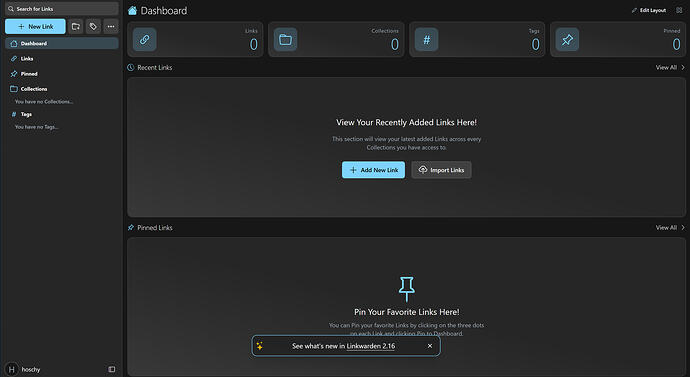The height and width of the screenshot is (377, 690).
Task: Focus the Search for Links field
Action: click(62, 8)
